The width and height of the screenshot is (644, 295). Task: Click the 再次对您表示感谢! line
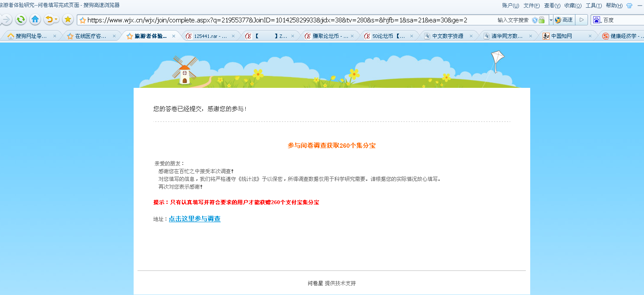pyautogui.click(x=181, y=187)
